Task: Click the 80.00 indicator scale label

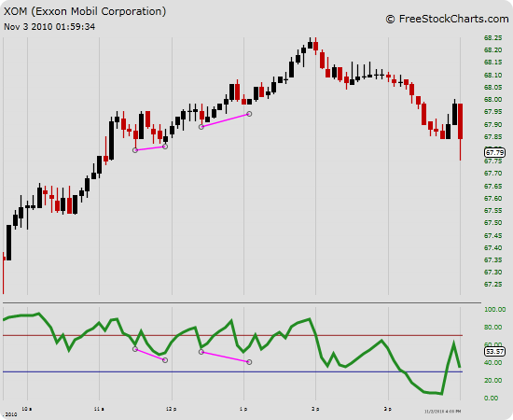Action: 492,328
